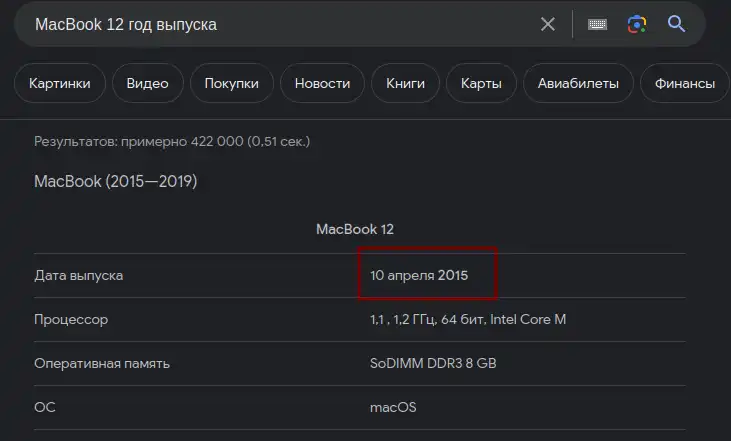The image size is (731, 441).
Task: Select the SoDIMM DDR3 8 GB value
Action: click(x=433, y=363)
